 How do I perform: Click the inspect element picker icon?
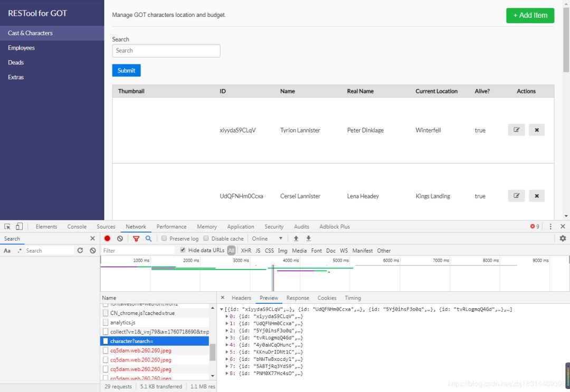click(x=7, y=226)
